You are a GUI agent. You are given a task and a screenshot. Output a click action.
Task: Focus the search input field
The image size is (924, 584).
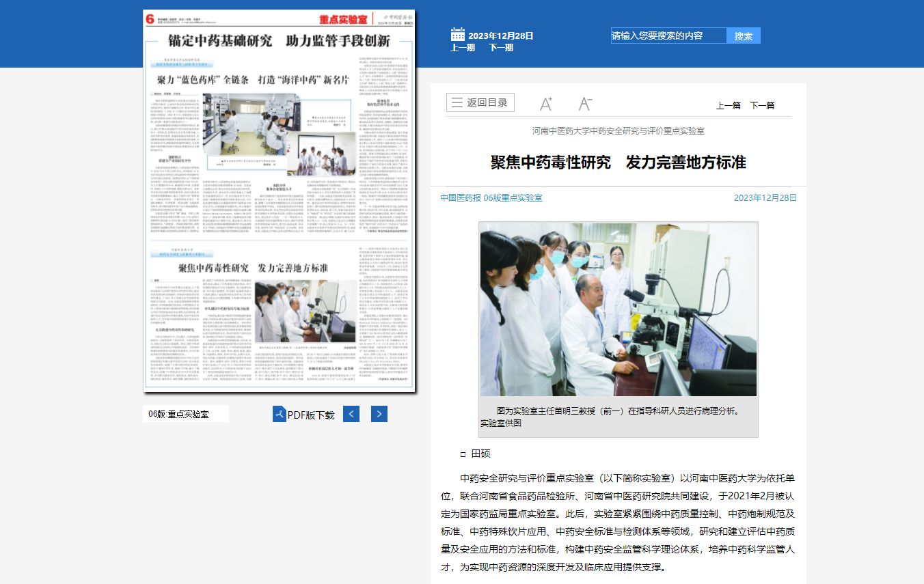[x=668, y=36]
